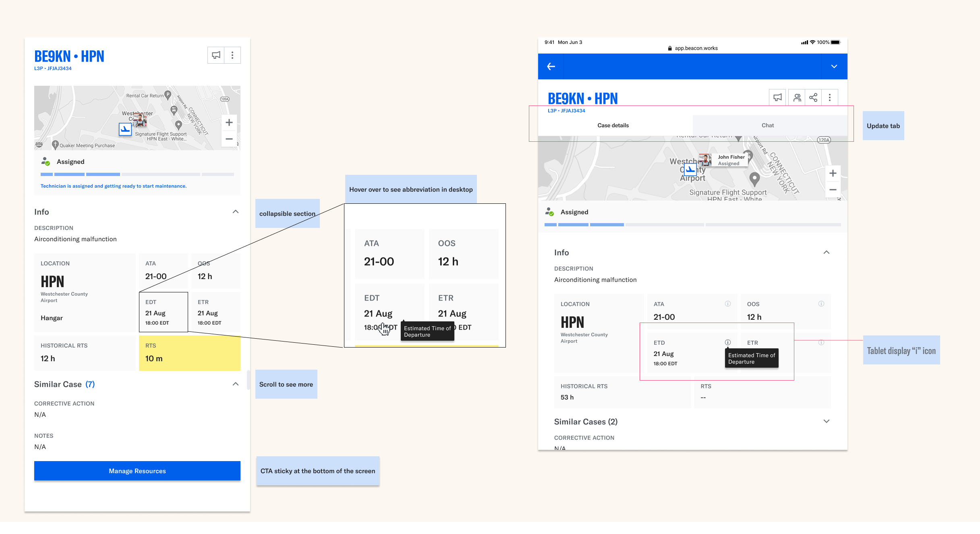Click back arrow in blue tablet header
980x534 pixels.
coord(551,66)
